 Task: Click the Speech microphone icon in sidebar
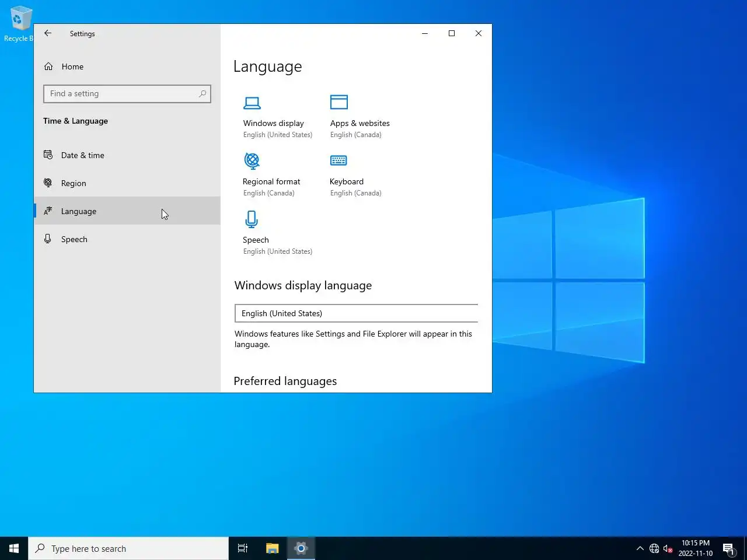click(x=48, y=239)
